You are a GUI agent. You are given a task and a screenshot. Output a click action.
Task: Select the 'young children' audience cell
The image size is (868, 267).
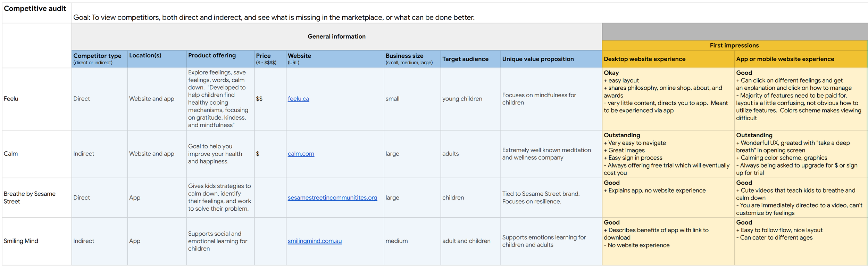tap(470, 99)
